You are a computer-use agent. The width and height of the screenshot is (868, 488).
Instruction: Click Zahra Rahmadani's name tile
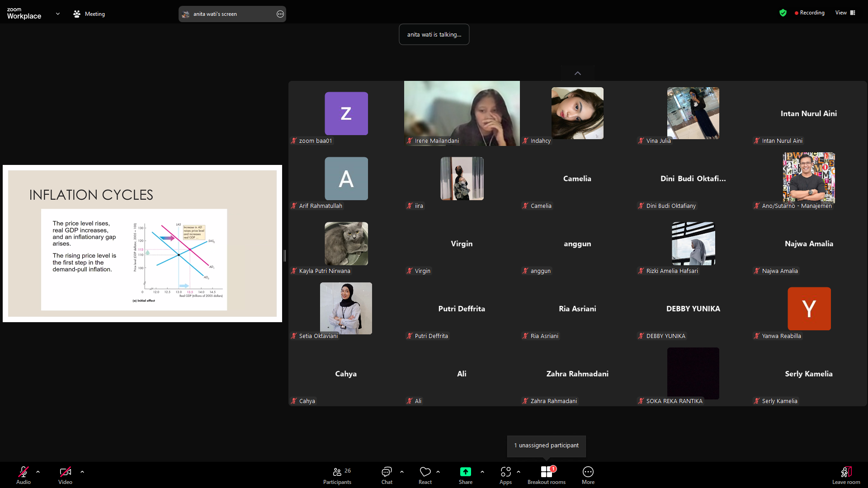point(577,374)
